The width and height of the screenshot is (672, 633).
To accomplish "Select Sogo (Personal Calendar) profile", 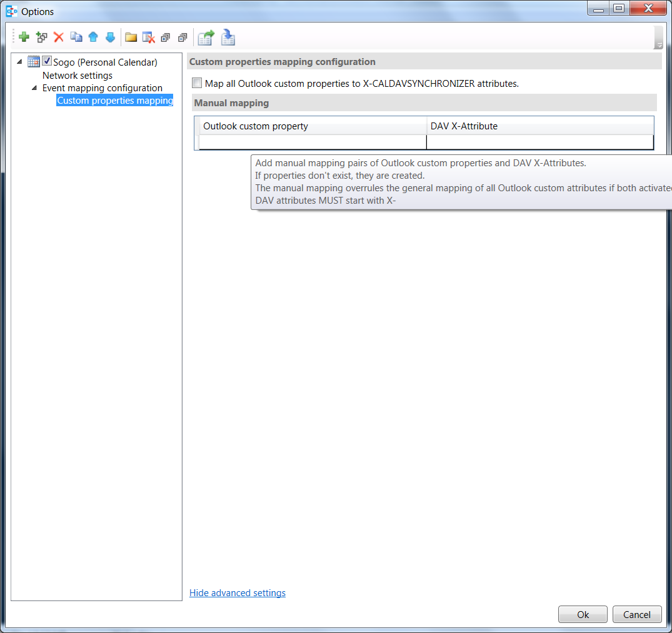I will point(105,62).
